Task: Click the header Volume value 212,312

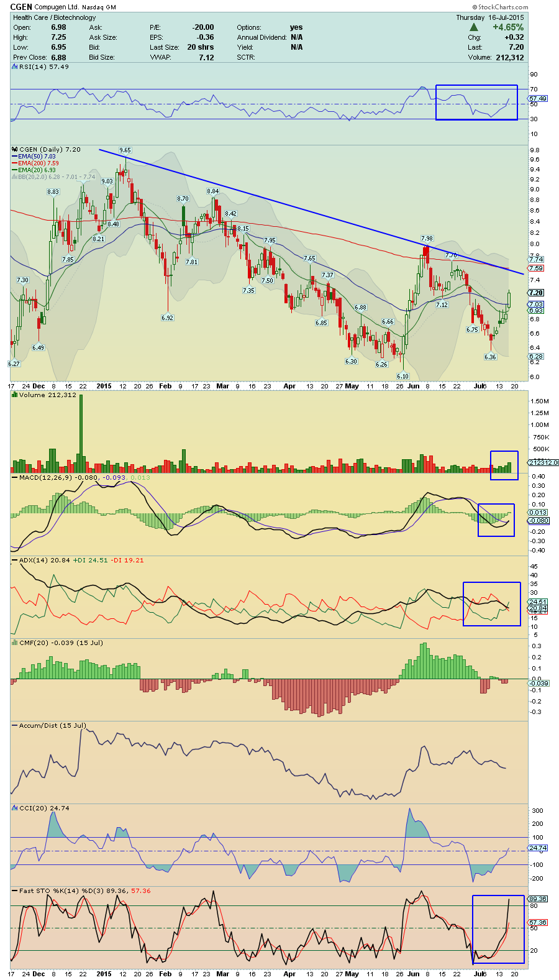Action: [510, 57]
